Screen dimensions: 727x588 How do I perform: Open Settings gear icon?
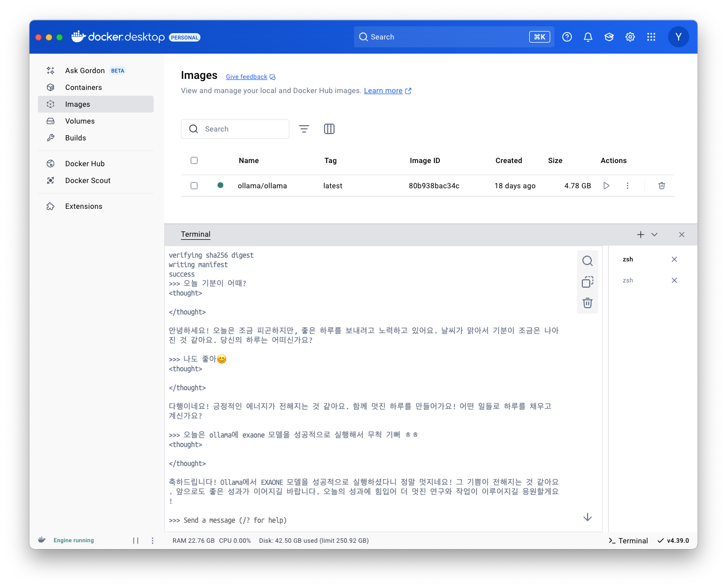click(630, 37)
